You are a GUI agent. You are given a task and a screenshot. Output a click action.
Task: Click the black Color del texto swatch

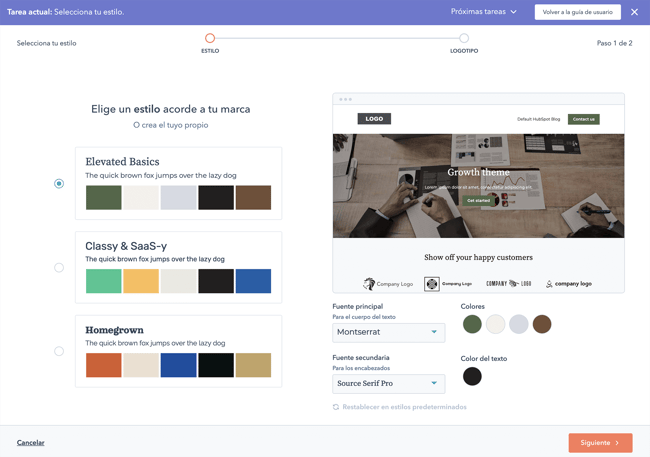pyautogui.click(x=472, y=376)
